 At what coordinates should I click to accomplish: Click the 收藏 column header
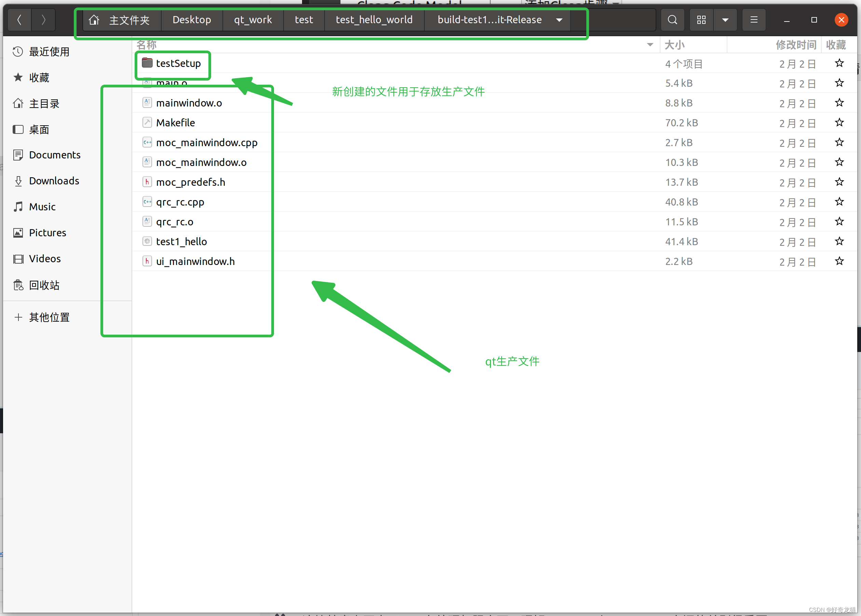[836, 45]
